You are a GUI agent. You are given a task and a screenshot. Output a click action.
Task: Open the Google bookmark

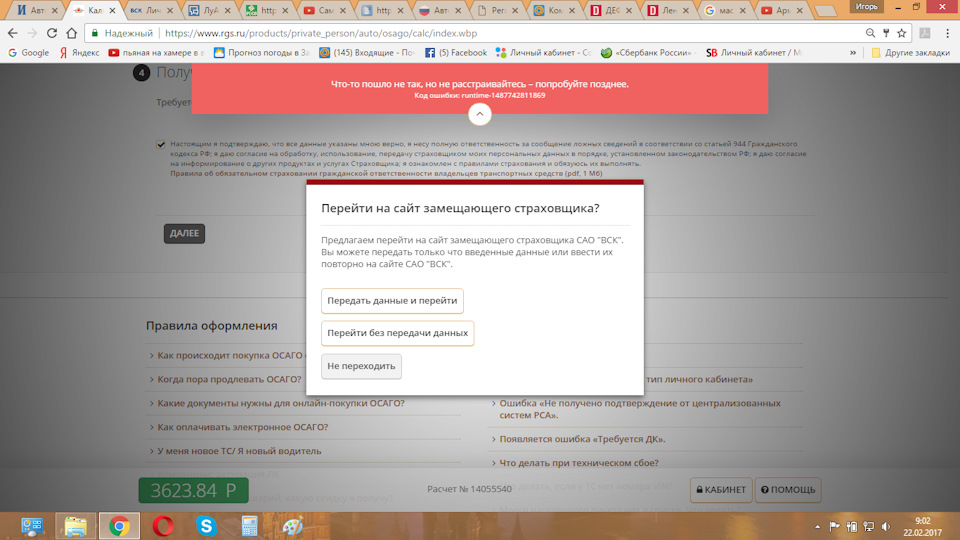[x=28, y=53]
